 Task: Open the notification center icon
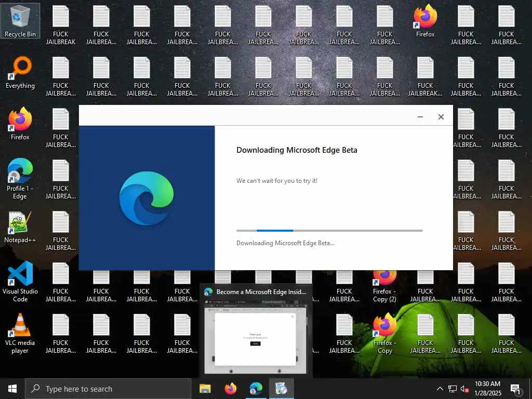point(515,389)
